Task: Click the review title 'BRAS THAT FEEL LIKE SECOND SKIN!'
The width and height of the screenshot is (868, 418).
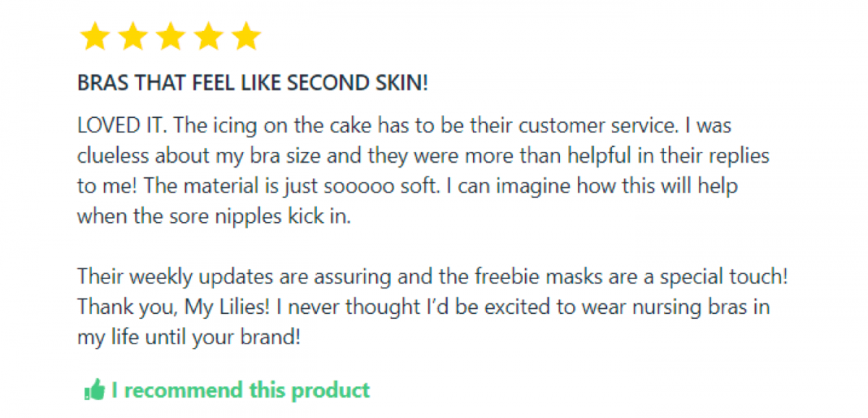Action: pyautogui.click(x=252, y=83)
